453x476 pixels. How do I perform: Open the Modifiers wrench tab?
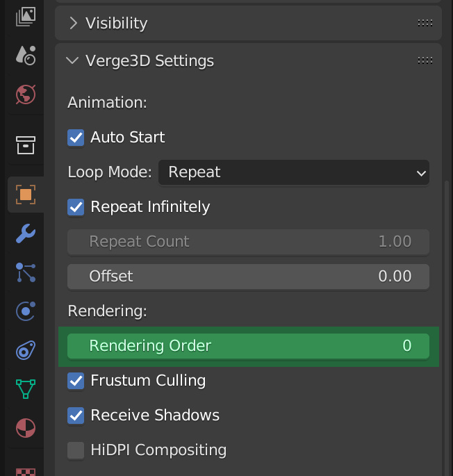[x=26, y=234]
